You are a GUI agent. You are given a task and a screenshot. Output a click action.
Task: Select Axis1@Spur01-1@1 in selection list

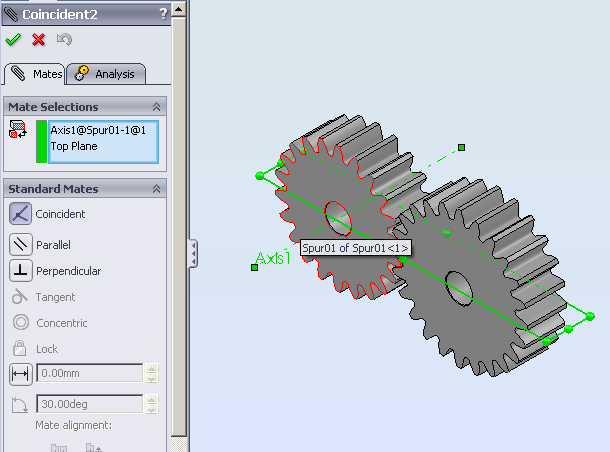[98, 130]
